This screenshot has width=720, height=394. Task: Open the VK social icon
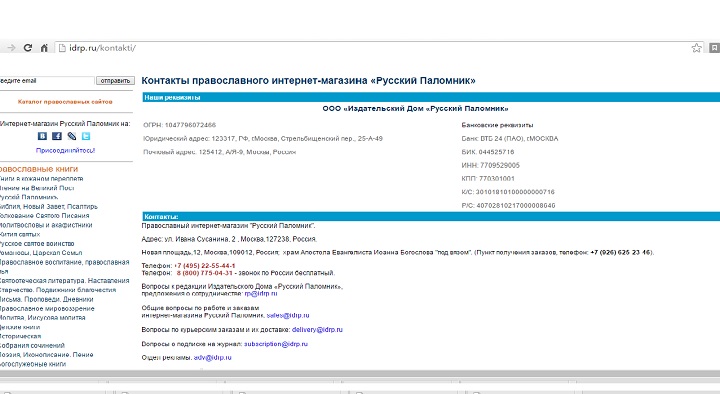(42, 136)
